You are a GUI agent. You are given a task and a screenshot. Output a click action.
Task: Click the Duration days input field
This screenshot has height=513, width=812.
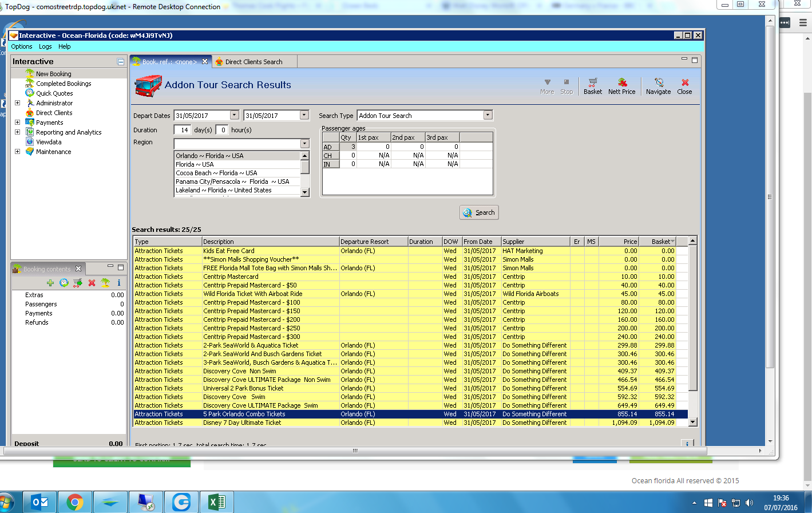click(x=183, y=130)
